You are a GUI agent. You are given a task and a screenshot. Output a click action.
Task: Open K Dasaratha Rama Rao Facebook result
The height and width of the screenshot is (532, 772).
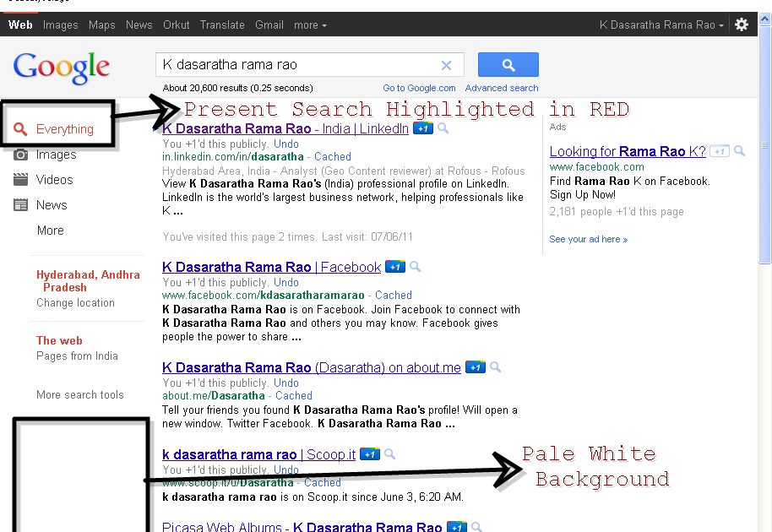point(271,267)
